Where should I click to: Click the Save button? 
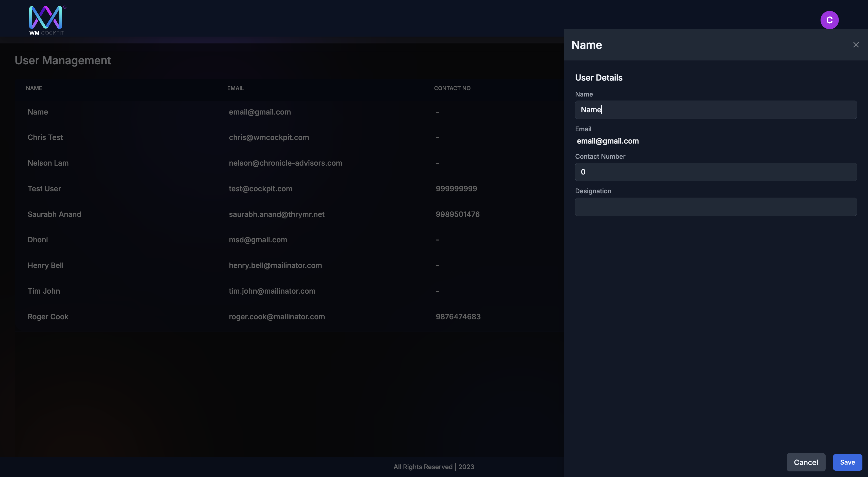coord(847,462)
